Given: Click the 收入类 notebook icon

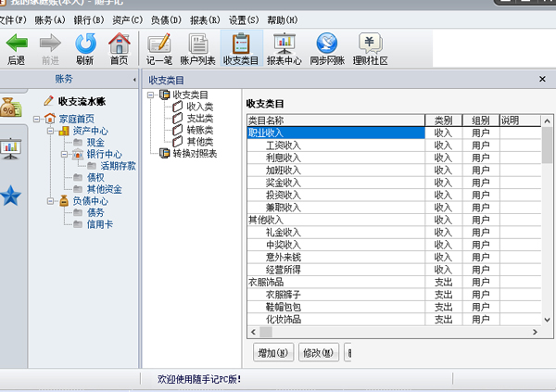Looking at the screenshot, I should 177,107.
